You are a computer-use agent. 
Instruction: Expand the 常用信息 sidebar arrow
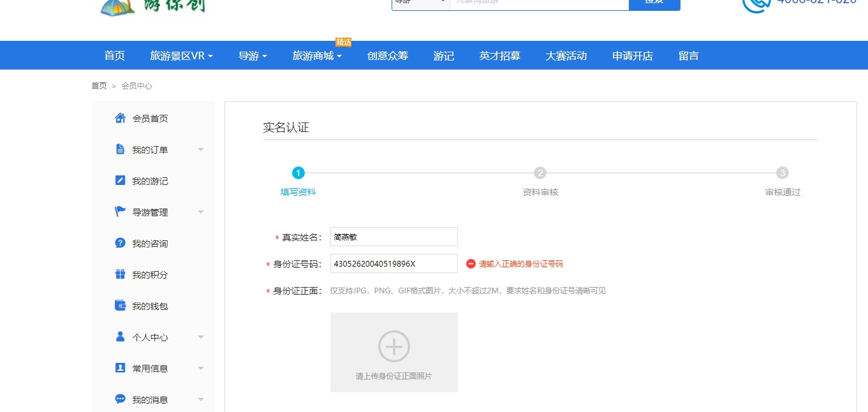pos(201,369)
